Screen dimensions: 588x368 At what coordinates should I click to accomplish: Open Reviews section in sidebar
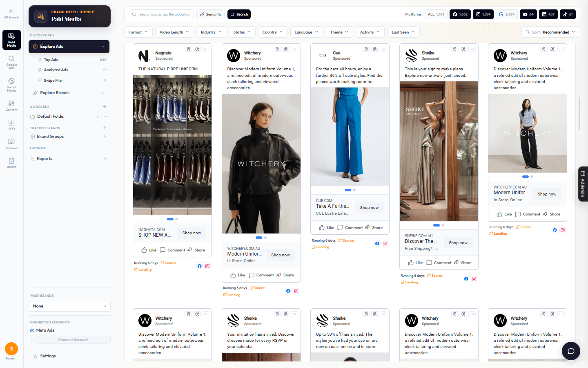coord(11,144)
